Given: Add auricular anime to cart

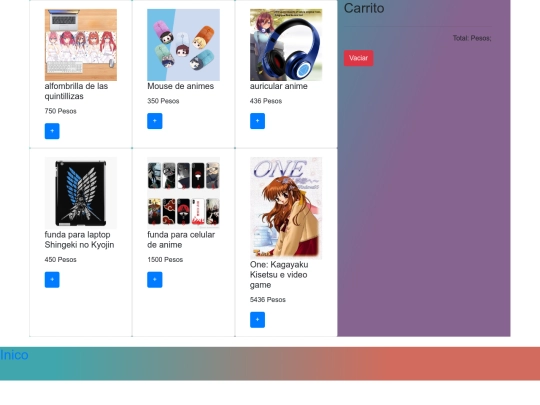Looking at the screenshot, I should (x=257, y=121).
